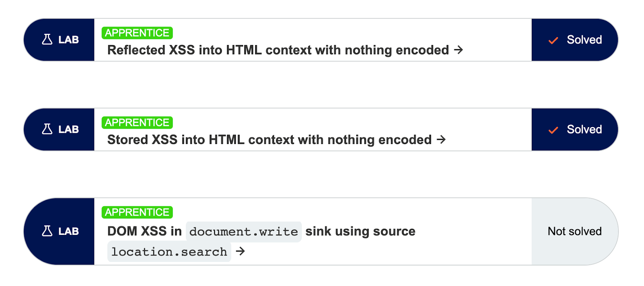Click APPRENTICE badge on Reflected XSS lab
Screen dimensions: 644x286
[137, 33]
